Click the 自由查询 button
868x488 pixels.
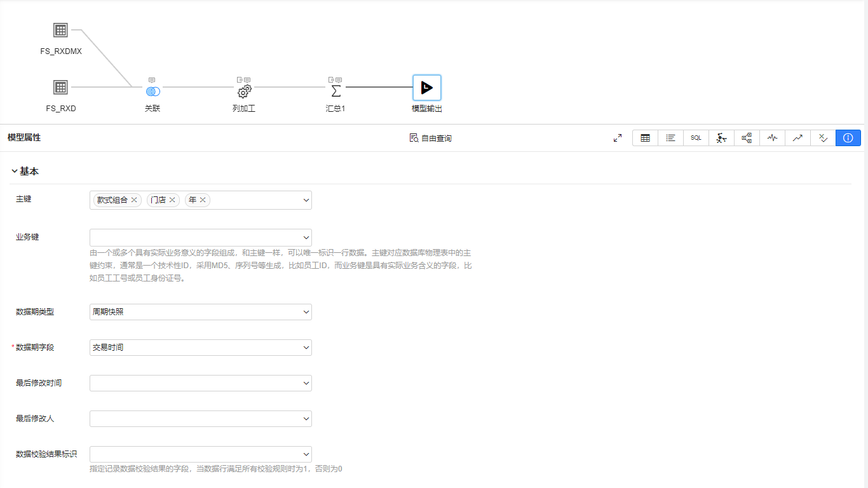pyautogui.click(x=430, y=138)
